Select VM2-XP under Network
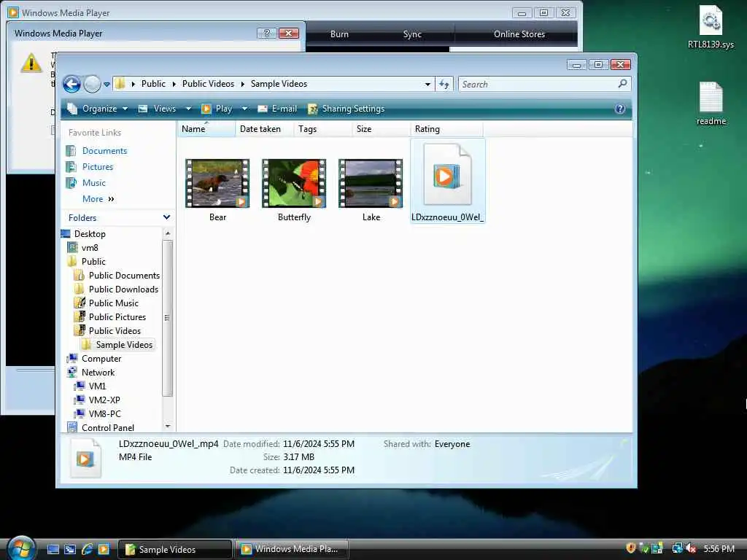Screen dimensions: 747x560 tap(104, 400)
